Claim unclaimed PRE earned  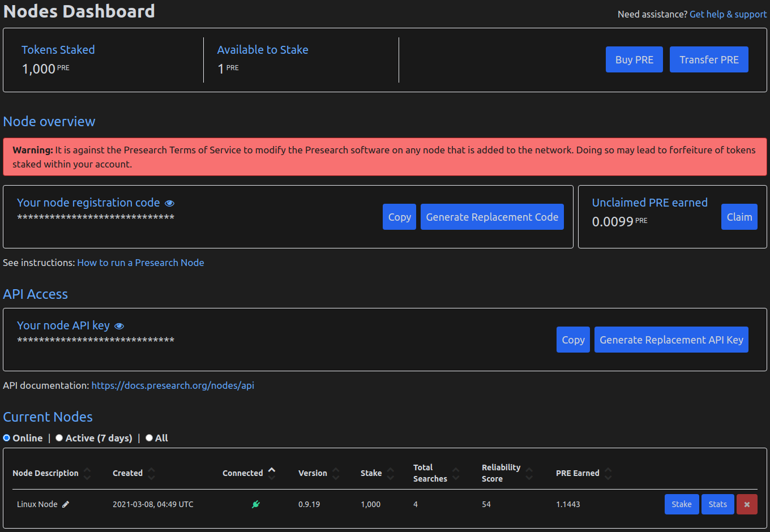click(x=739, y=217)
